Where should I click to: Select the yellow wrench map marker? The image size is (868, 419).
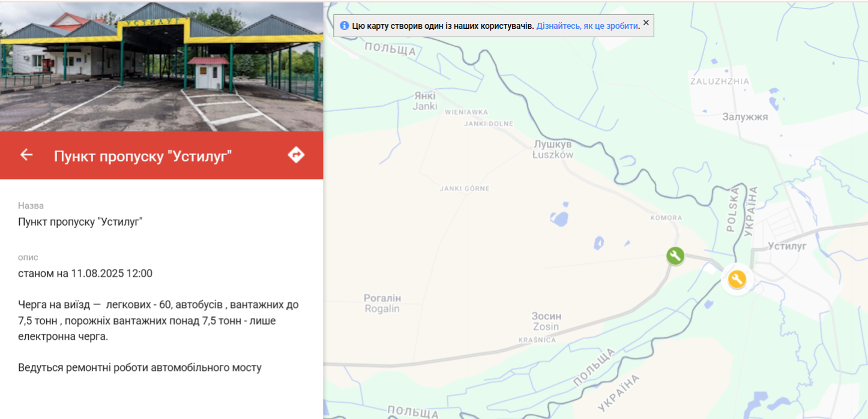pos(737,279)
